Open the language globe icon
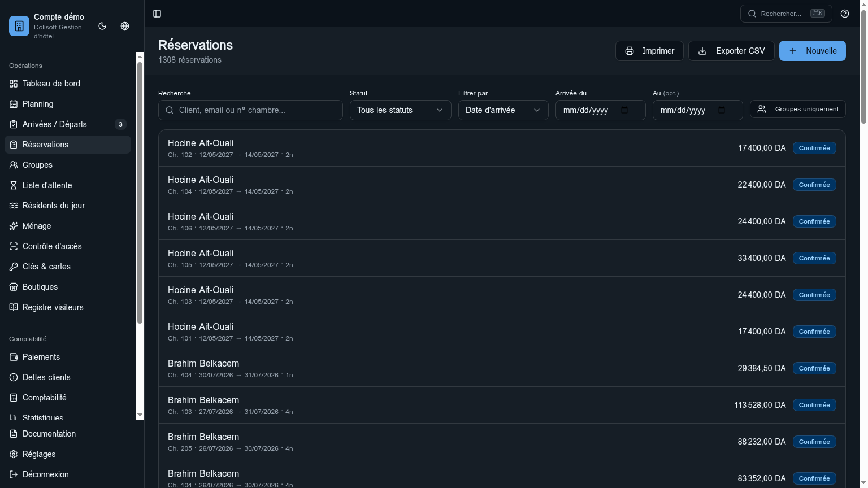The height and width of the screenshot is (488, 868). pos(125,26)
